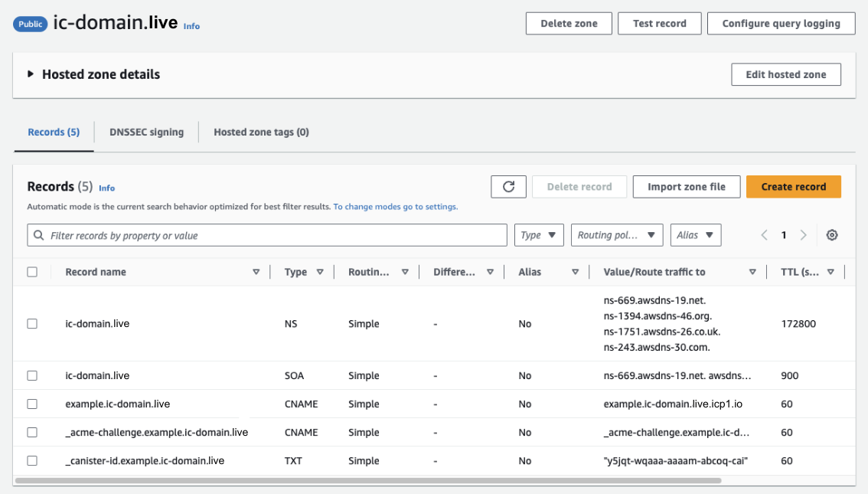This screenshot has height=494, width=868.
Task: Sort by Type column arrow
Action: [x=320, y=272]
